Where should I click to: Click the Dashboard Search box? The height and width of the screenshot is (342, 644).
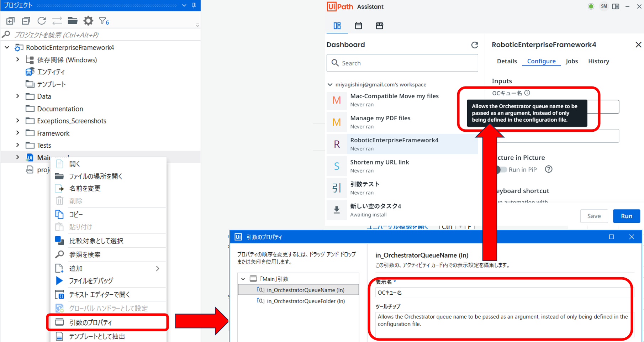coord(402,63)
